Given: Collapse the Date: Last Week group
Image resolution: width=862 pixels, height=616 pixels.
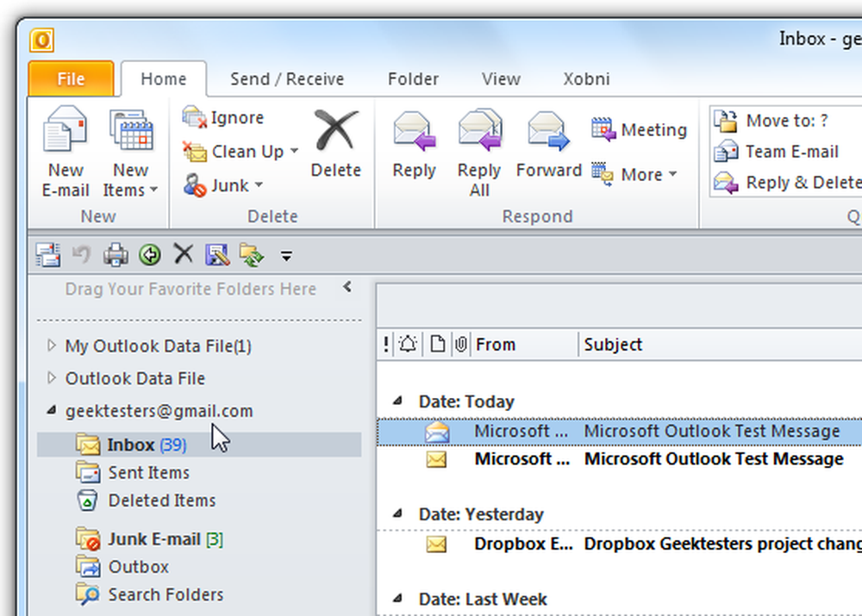Looking at the screenshot, I should click(x=397, y=599).
